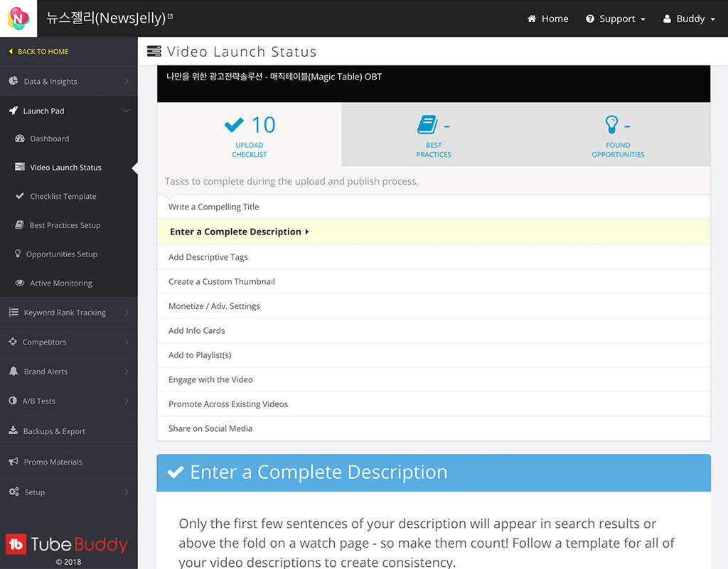Click the Checklist Template checkmark icon
This screenshot has width=728, height=569.
coord(19,195)
